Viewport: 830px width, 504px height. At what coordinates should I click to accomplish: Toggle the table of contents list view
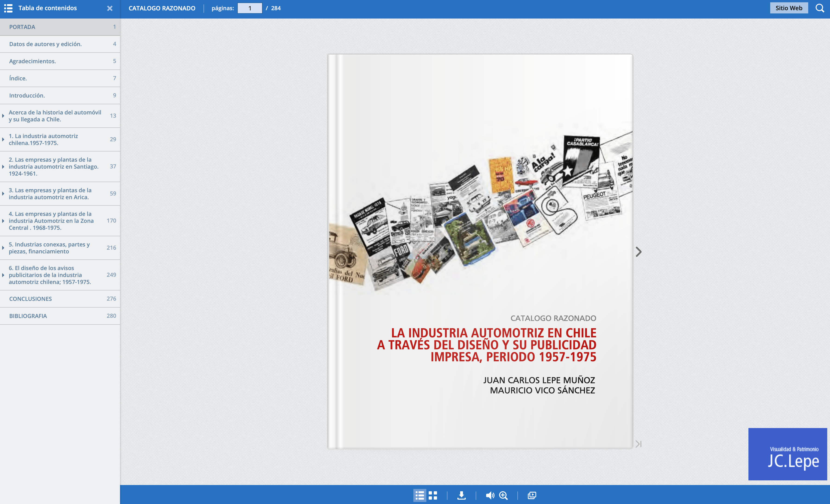419,495
